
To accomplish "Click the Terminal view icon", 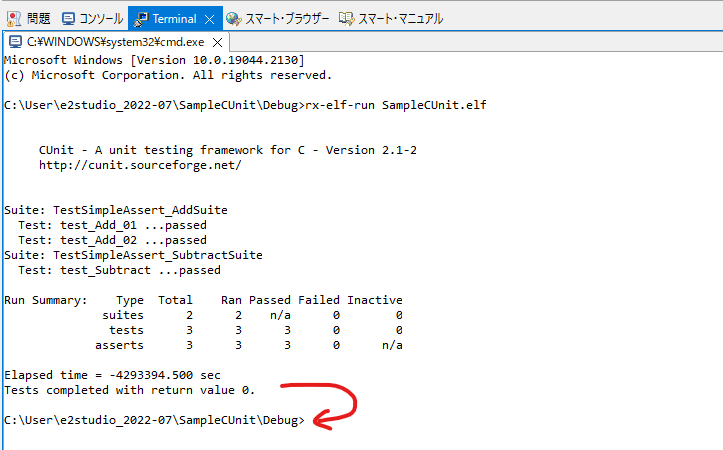I will click(x=141, y=19).
